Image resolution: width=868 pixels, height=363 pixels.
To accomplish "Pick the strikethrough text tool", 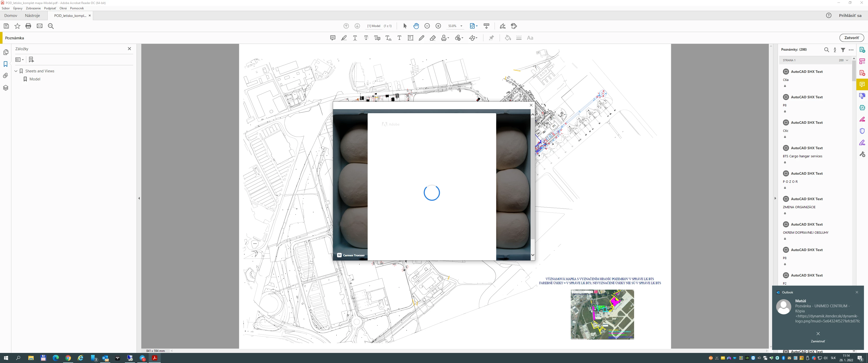I will pos(366,38).
